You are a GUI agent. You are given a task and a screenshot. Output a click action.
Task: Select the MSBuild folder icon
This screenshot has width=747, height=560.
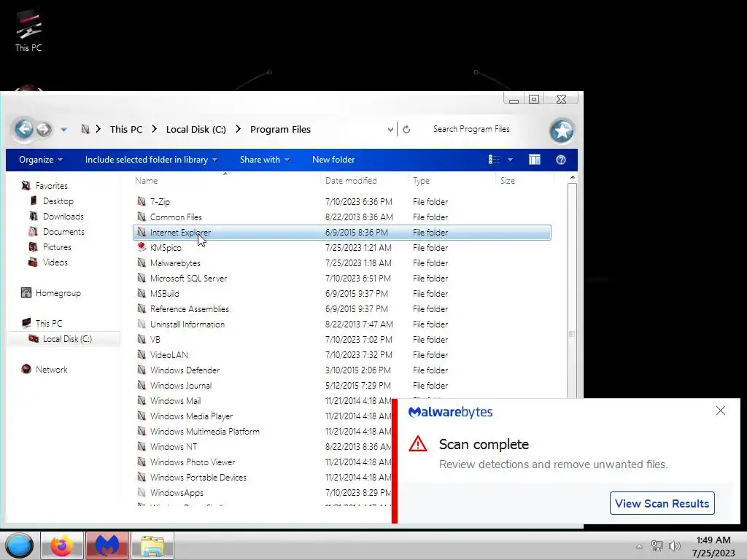[142, 293]
